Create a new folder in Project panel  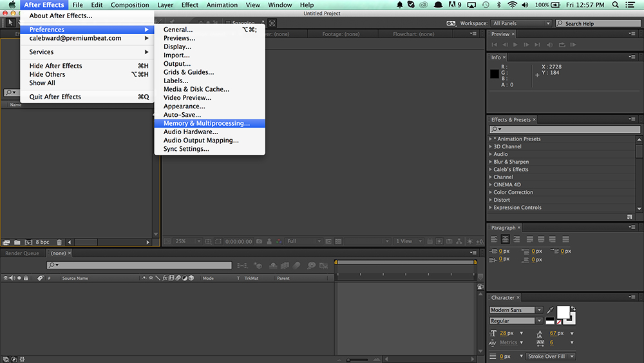[17, 242]
